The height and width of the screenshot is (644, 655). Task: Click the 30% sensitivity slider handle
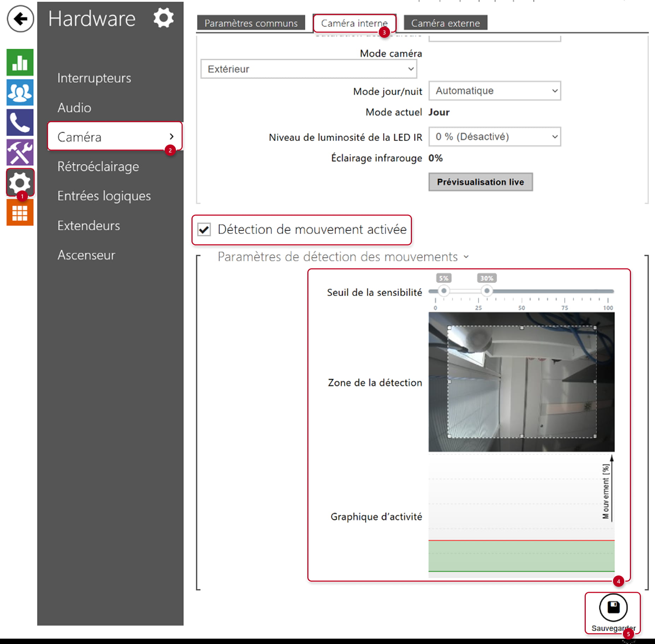tap(487, 291)
